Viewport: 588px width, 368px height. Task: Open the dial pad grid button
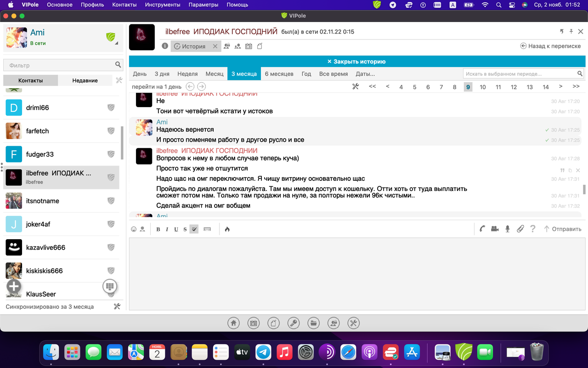pos(109,286)
